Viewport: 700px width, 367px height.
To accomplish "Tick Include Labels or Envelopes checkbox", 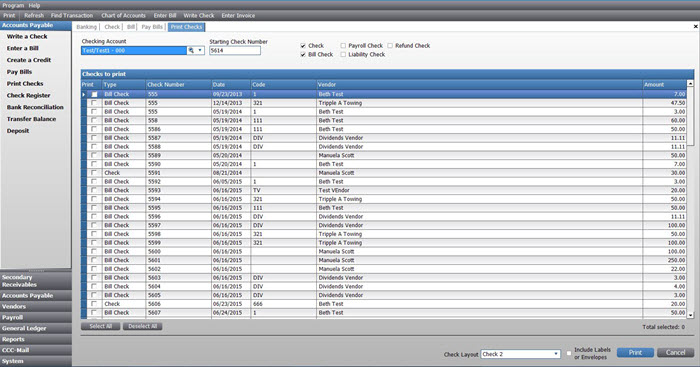I will point(568,353).
